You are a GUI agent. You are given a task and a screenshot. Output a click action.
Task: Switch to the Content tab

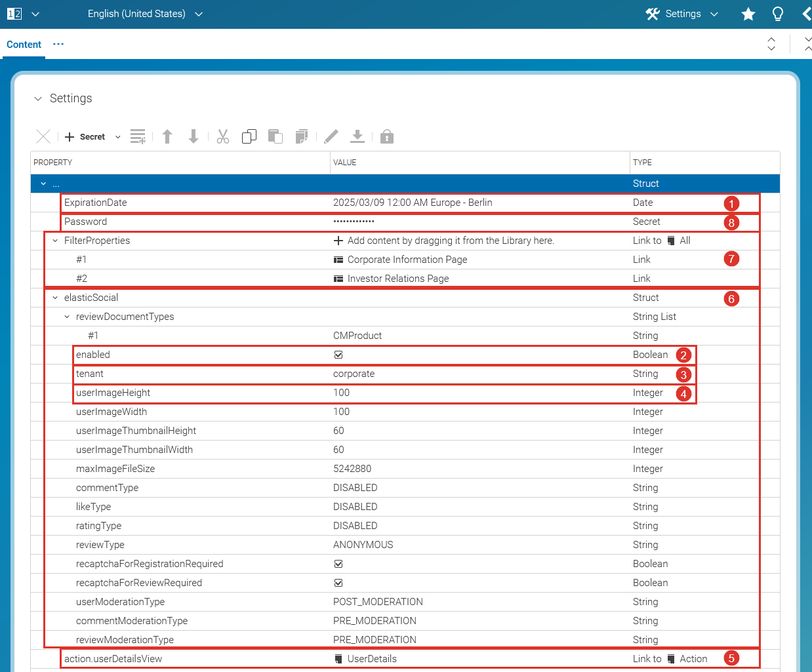click(24, 44)
